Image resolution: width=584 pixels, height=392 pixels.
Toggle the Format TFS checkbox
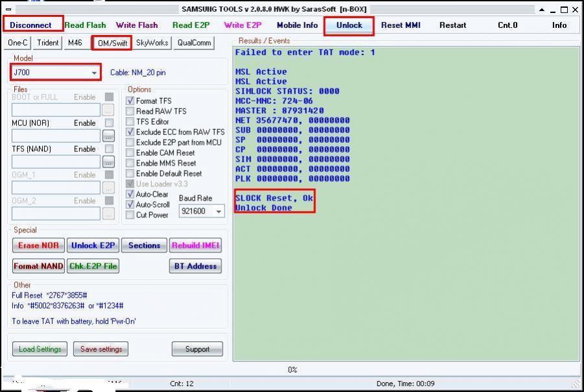(130, 101)
